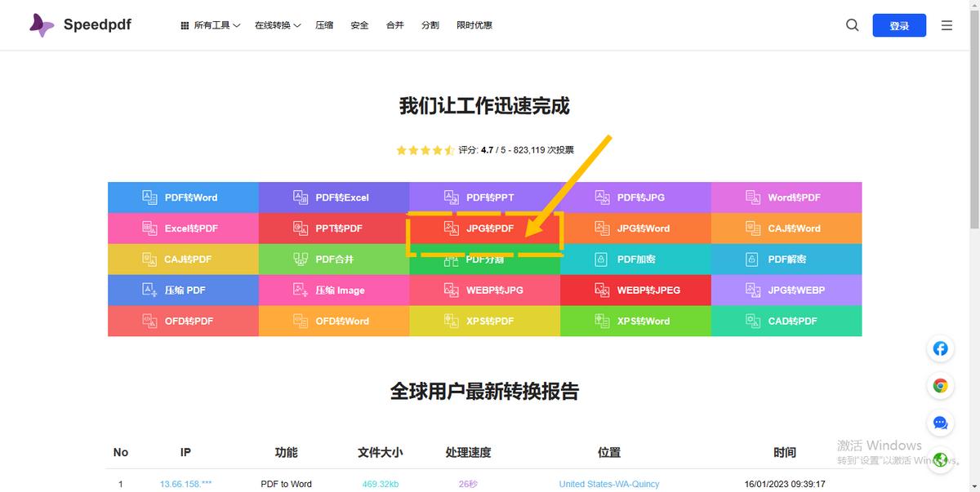Select the CAD转PDF converter
This screenshot has height=492, width=980.
pyautogui.click(x=786, y=321)
